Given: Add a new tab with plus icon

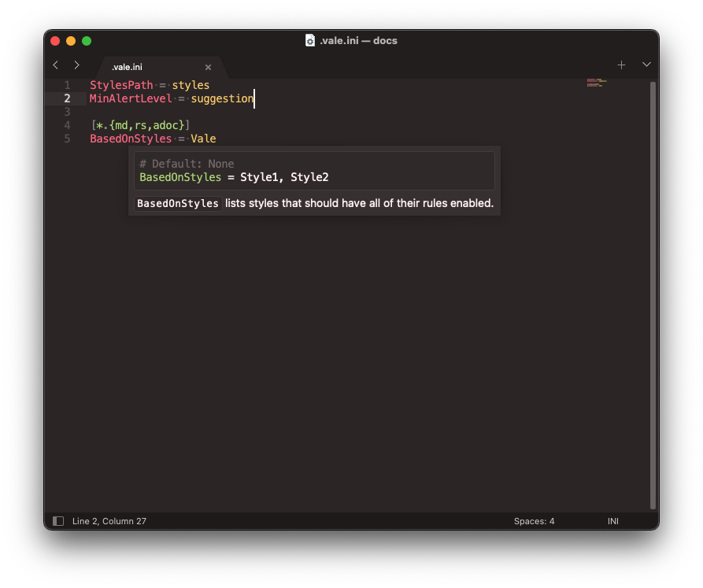Looking at the screenshot, I should [x=621, y=65].
